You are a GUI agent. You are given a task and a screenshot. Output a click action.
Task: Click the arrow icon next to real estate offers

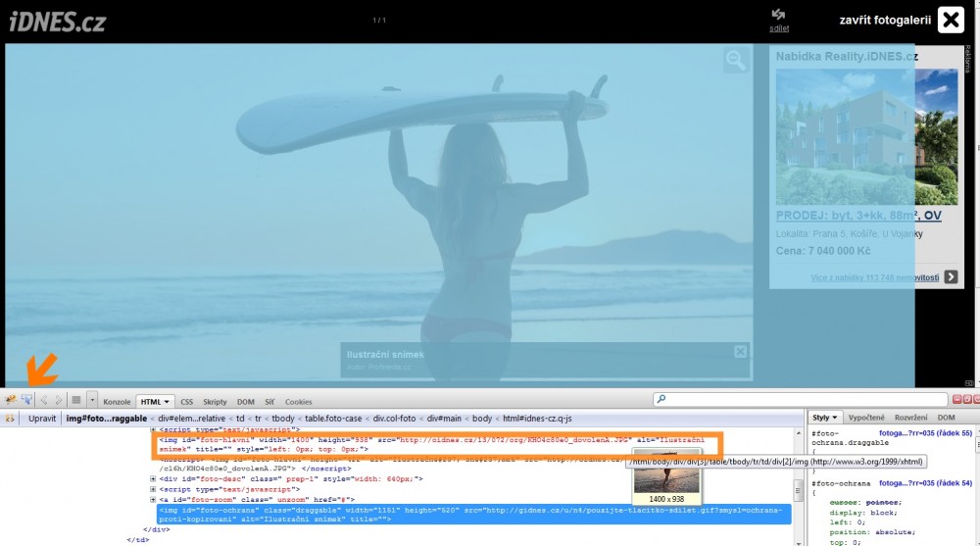pyautogui.click(x=951, y=277)
